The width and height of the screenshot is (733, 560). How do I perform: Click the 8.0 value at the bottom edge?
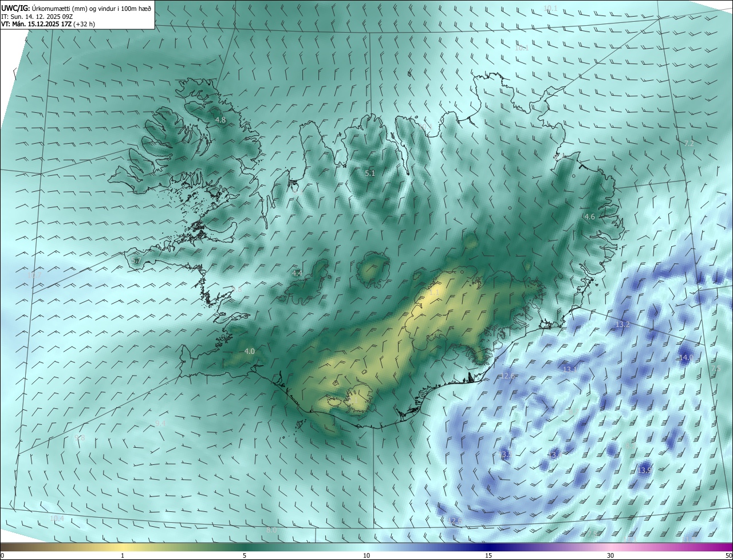point(271,530)
